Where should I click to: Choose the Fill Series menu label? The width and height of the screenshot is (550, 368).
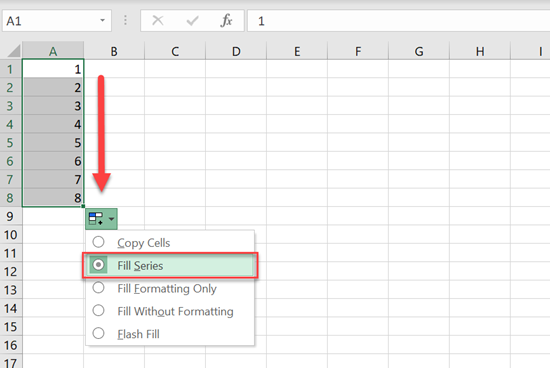pos(140,266)
